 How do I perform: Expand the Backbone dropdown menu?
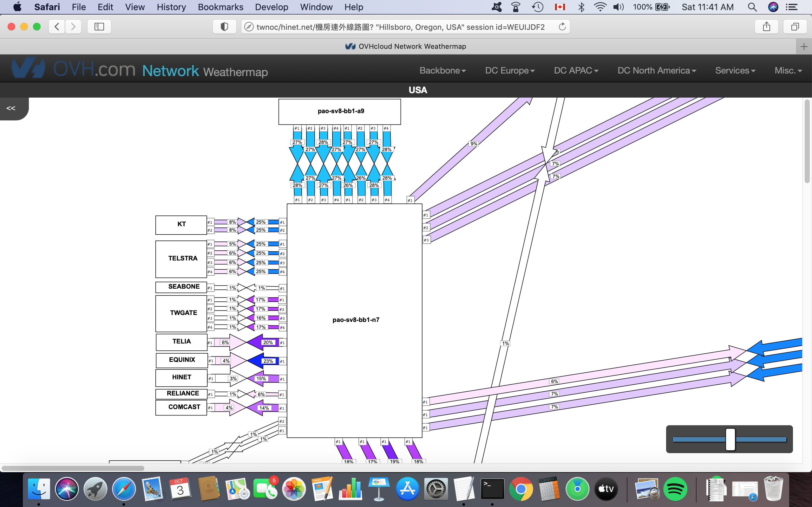click(x=442, y=70)
